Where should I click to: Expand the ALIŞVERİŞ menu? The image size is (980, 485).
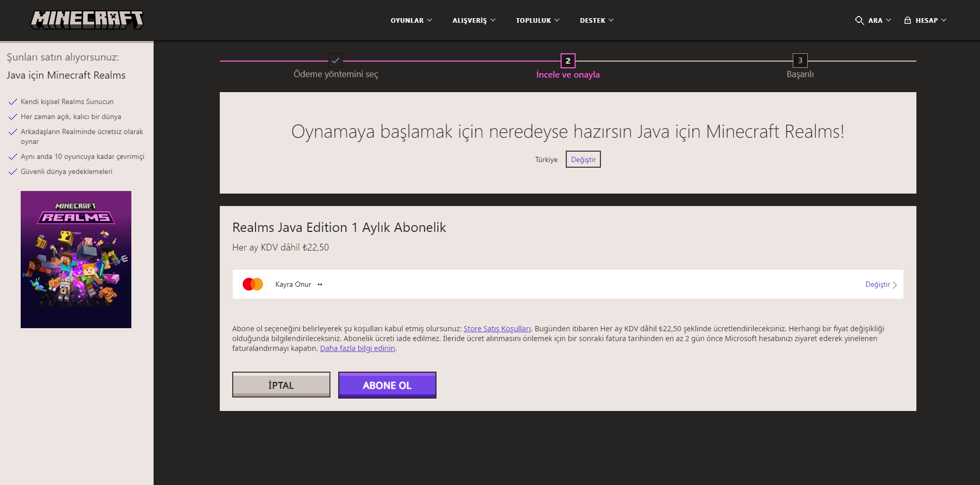(474, 20)
